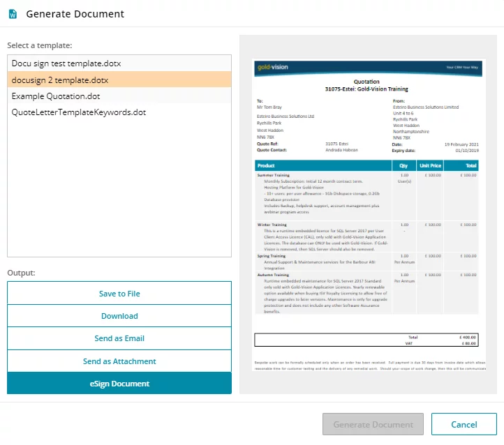Click the Spring Training row in preview
Image resolution: width=504 pixels, height=445 pixels.
pos(366,262)
